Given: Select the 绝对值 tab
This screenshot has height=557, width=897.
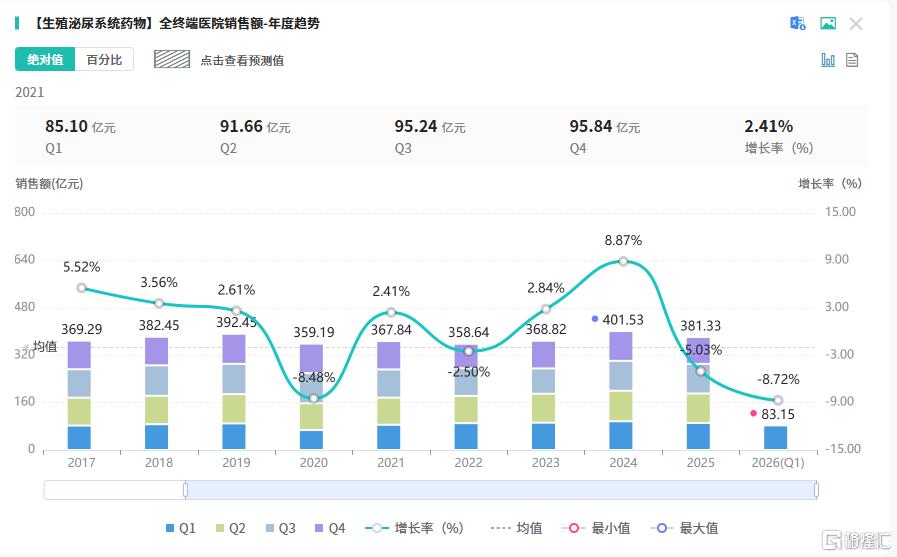Looking at the screenshot, I should [x=45, y=59].
